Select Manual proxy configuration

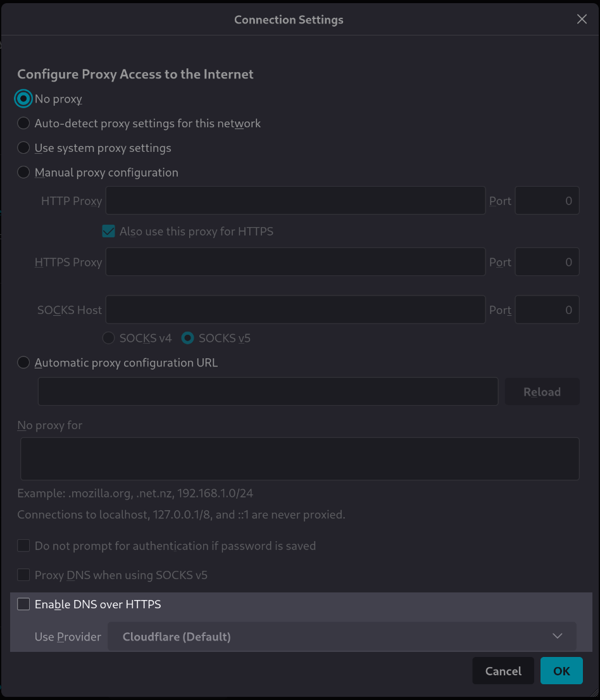[23, 172]
